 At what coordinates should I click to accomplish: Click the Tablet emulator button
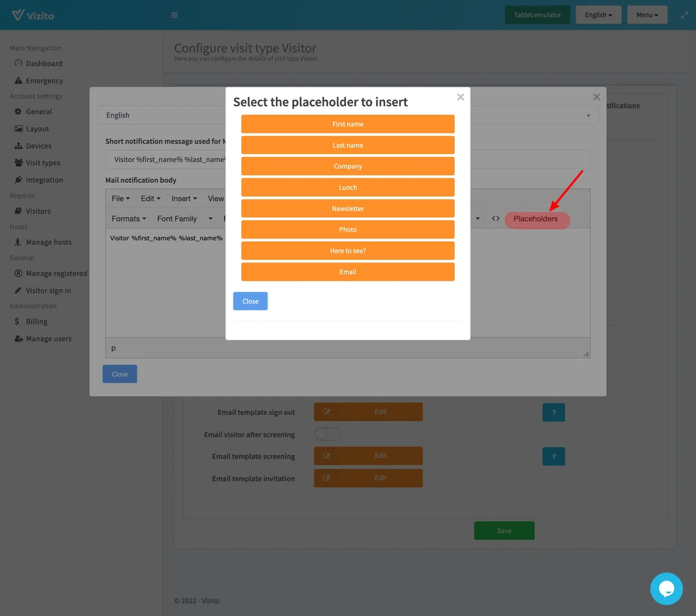tap(537, 14)
